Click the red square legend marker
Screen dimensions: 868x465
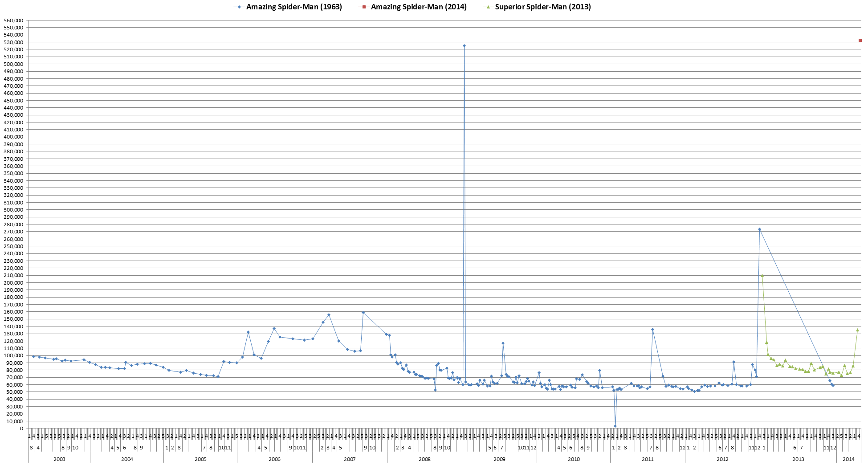point(364,7)
